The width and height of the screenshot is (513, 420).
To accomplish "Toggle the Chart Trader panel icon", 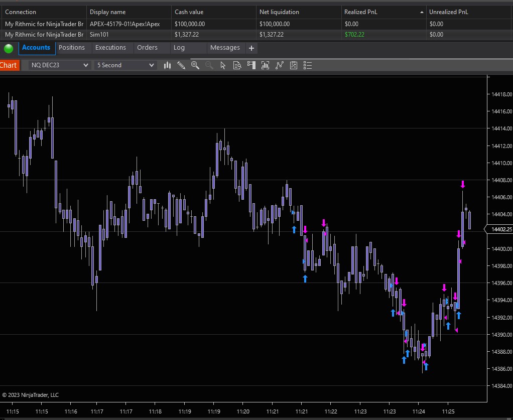I will pyautogui.click(x=251, y=65).
